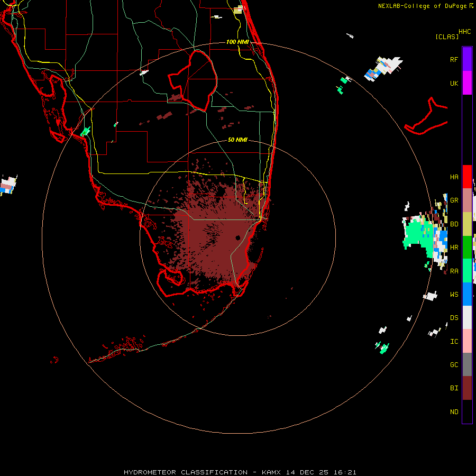
Task: Click the BD yellow legend swatch
Action: coord(467,224)
